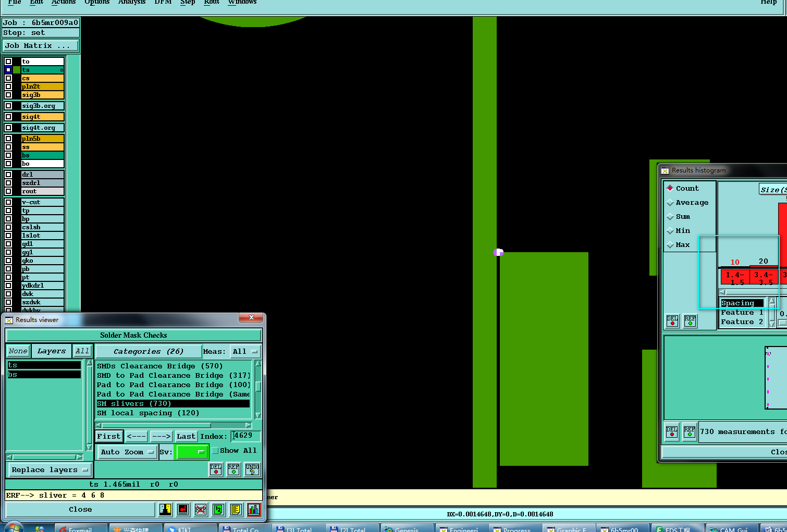
Task: Click categories list scroll-down arrow
Action: click(x=258, y=415)
